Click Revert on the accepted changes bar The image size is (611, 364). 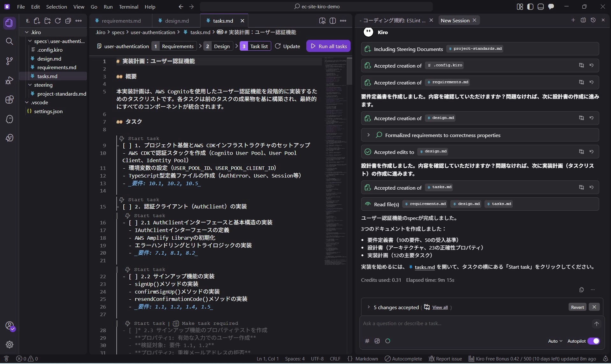577,307
